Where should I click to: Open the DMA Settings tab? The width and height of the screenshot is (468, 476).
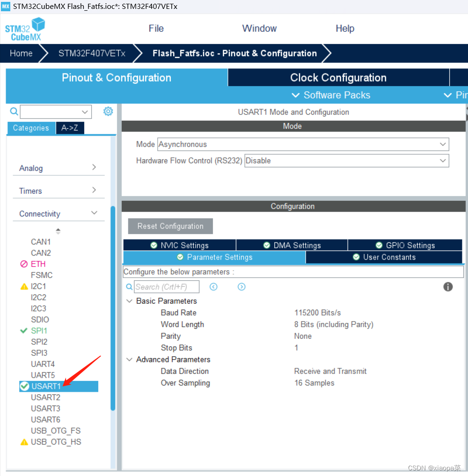[x=292, y=245]
